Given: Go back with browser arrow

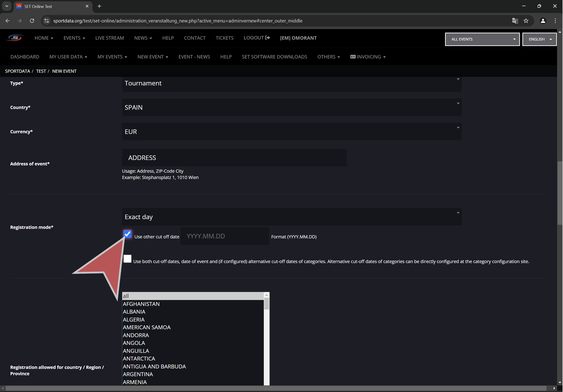Looking at the screenshot, I should pyautogui.click(x=8, y=21).
